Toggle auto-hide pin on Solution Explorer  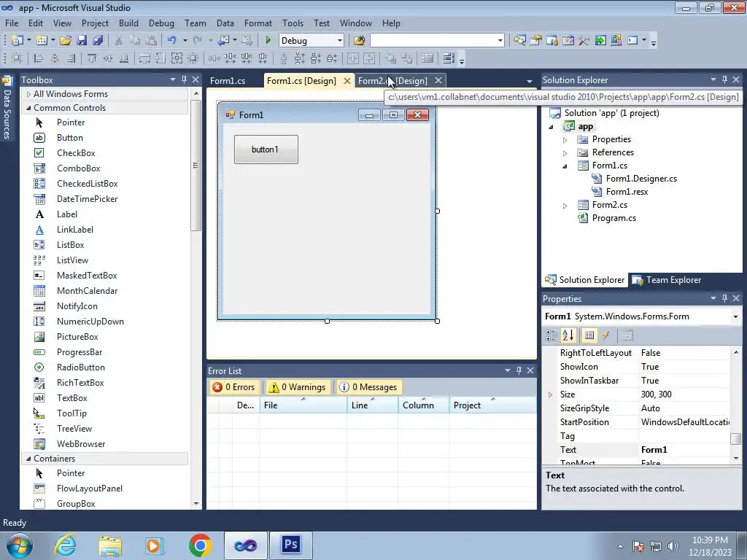pos(724,80)
